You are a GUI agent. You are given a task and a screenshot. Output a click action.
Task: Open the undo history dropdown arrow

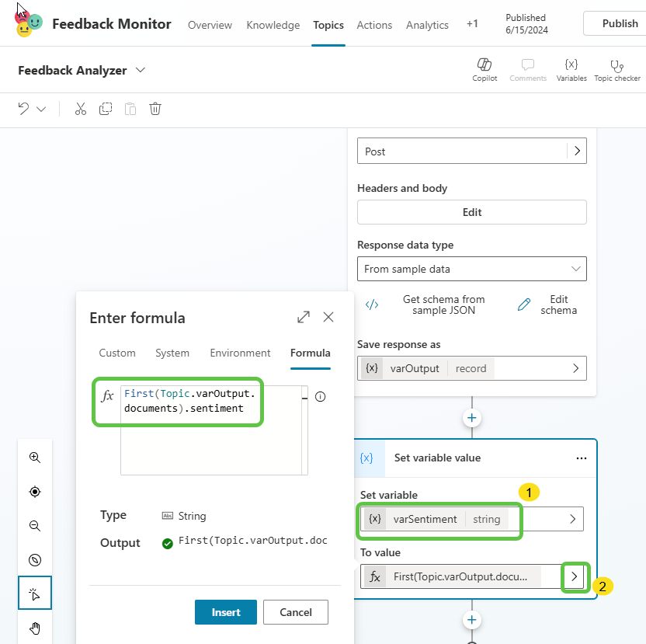click(x=42, y=109)
